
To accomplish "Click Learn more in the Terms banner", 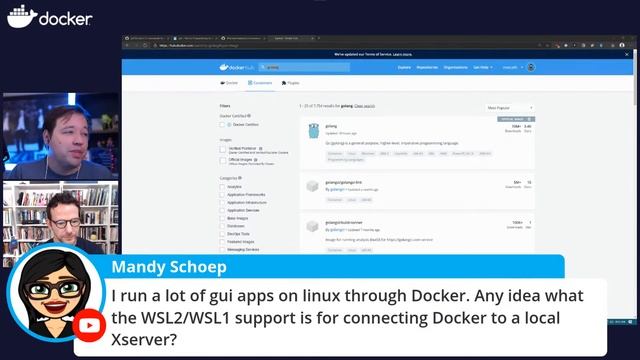I will click(x=402, y=54).
